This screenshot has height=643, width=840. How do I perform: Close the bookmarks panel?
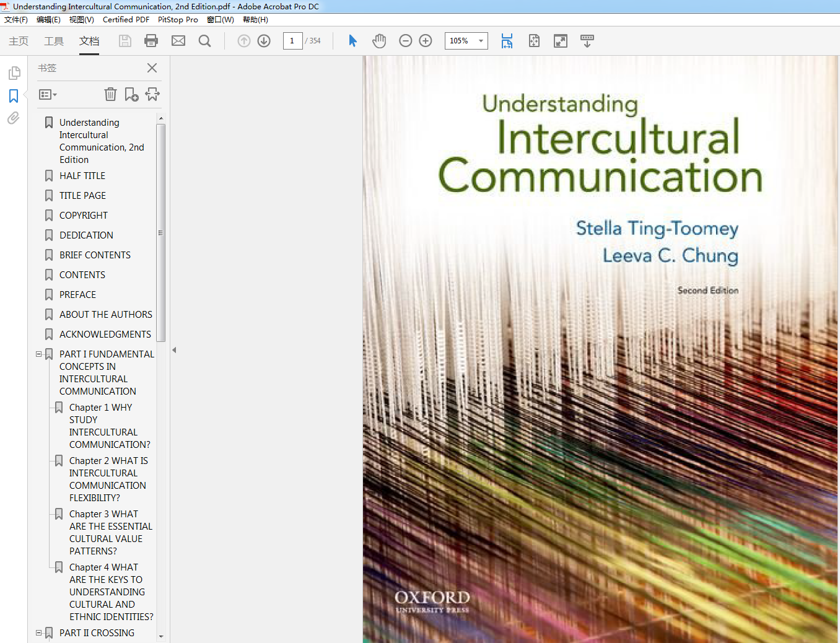click(152, 68)
